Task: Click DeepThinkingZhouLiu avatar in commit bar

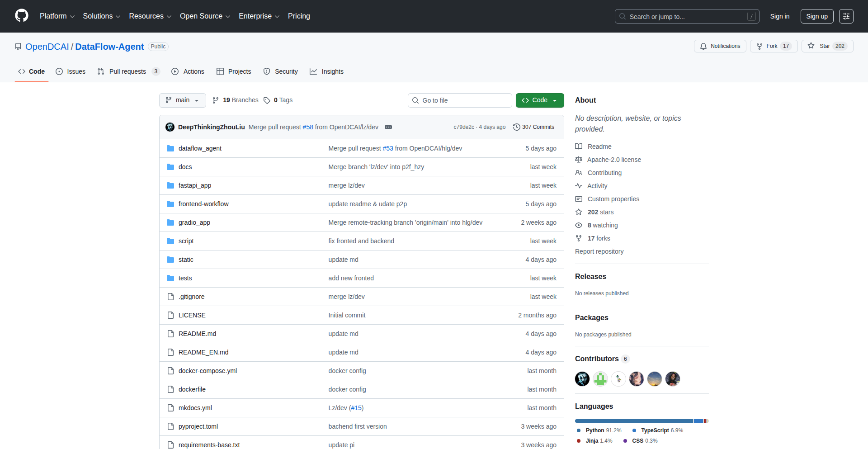Action: (x=170, y=127)
